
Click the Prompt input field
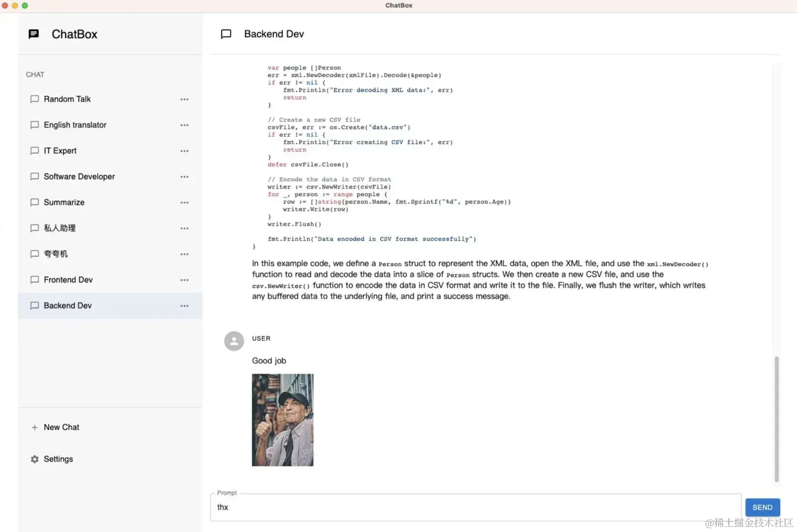pos(475,508)
